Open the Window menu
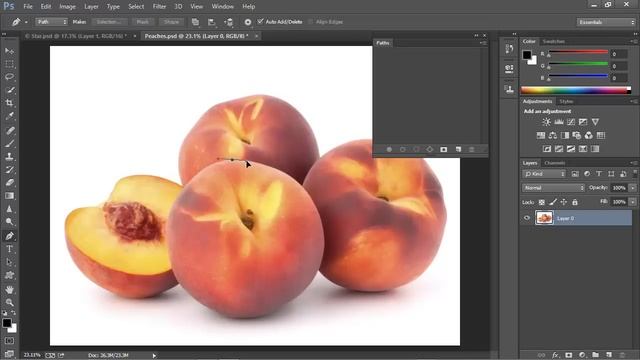Viewport: 640px width, 360px height. pyautogui.click(x=222, y=7)
